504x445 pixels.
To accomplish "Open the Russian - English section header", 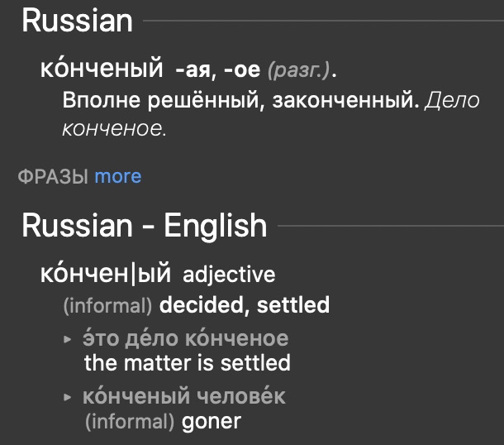I will click(x=144, y=225).
